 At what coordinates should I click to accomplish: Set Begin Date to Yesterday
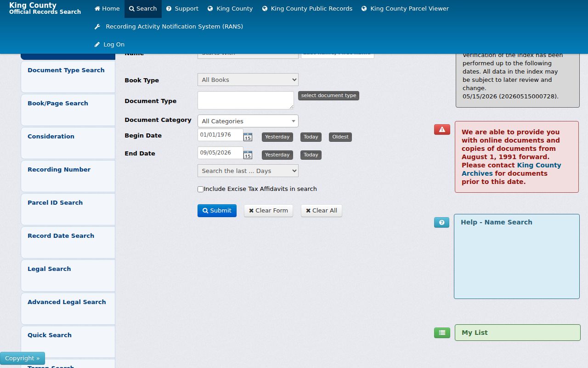coord(277,137)
